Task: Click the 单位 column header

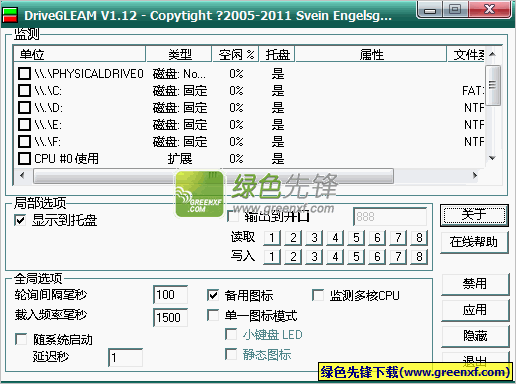Action: 79,54
